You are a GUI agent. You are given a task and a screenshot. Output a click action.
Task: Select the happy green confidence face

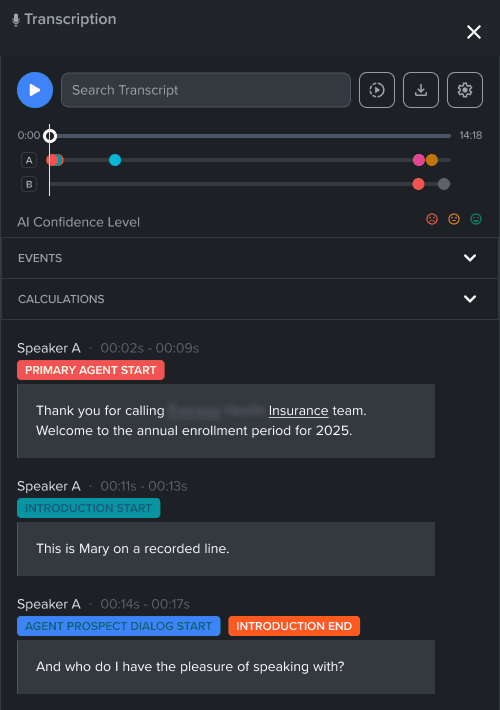point(476,219)
